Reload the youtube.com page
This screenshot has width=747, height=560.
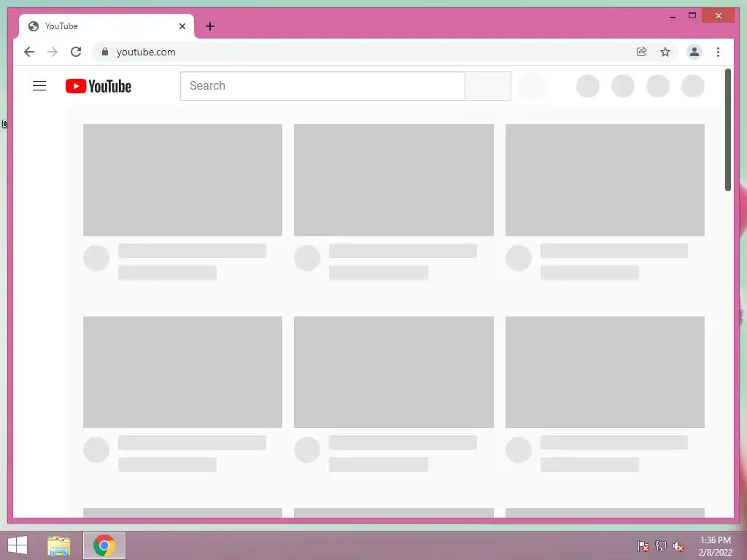(76, 52)
